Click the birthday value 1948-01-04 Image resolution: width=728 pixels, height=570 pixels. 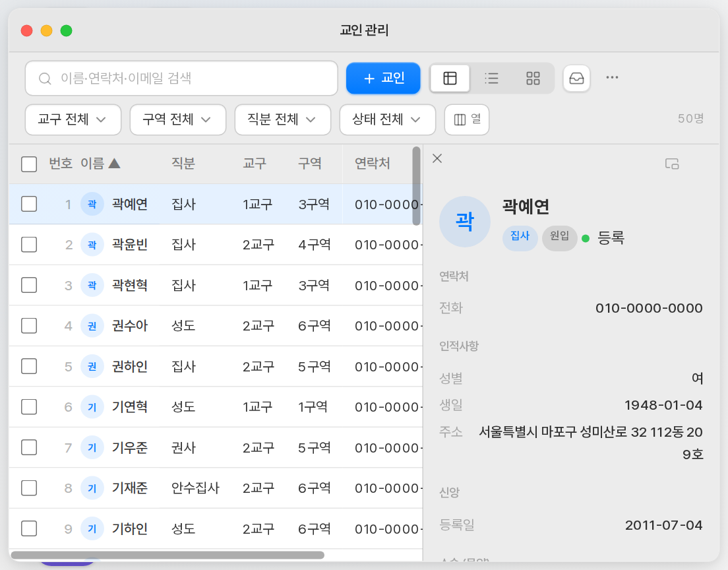[x=663, y=405]
